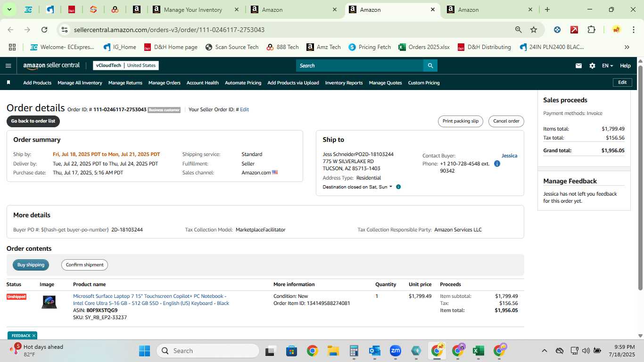Viewport: 644px width, 362px height.
Task: Switch to the pinned D&H tab
Action: tap(72, 9)
